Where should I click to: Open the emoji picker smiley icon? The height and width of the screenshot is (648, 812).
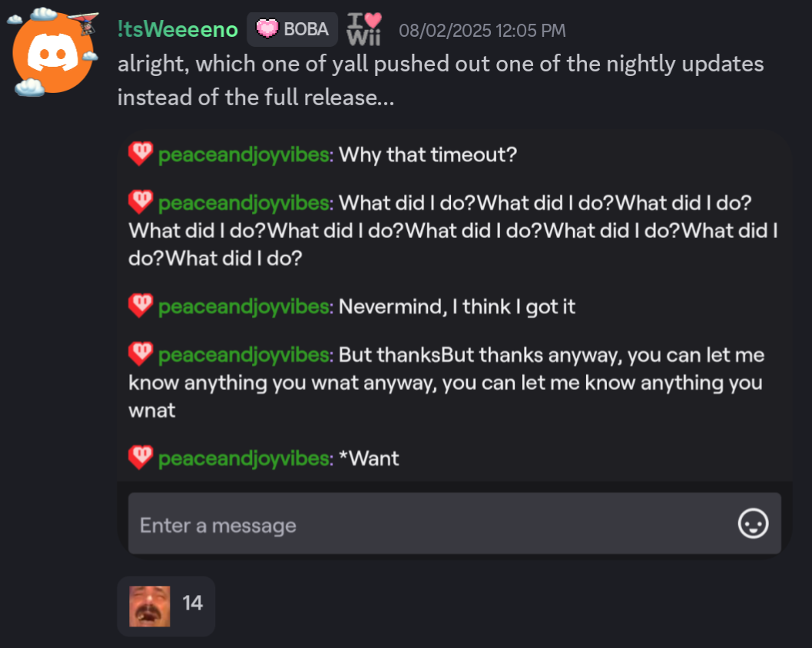click(x=753, y=524)
